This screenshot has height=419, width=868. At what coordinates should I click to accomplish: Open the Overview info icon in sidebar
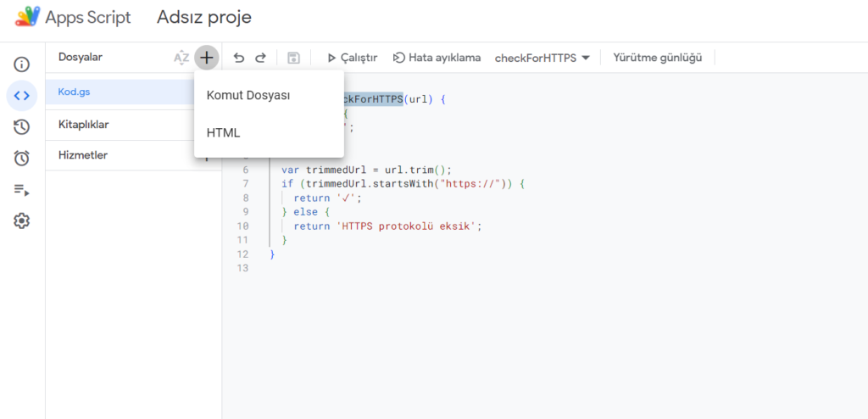[22, 64]
